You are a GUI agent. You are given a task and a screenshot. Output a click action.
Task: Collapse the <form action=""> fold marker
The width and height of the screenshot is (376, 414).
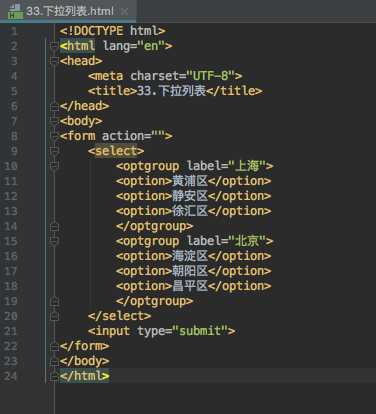[54, 136]
